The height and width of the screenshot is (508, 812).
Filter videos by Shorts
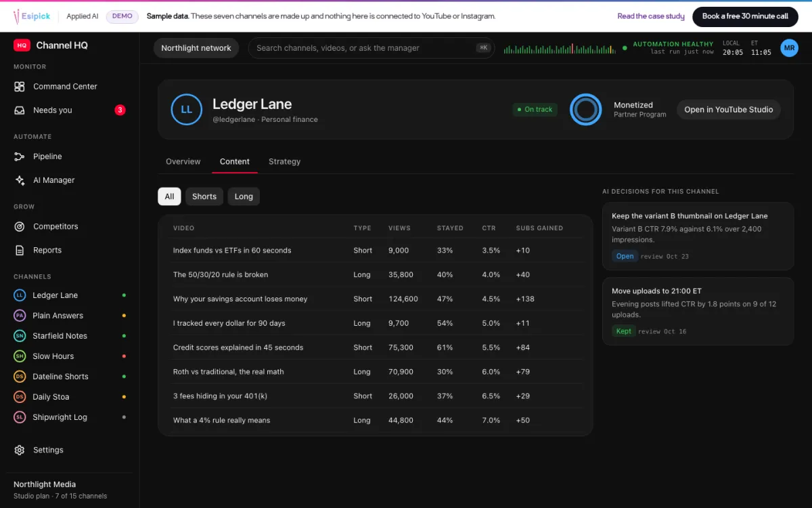click(x=204, y=196)
